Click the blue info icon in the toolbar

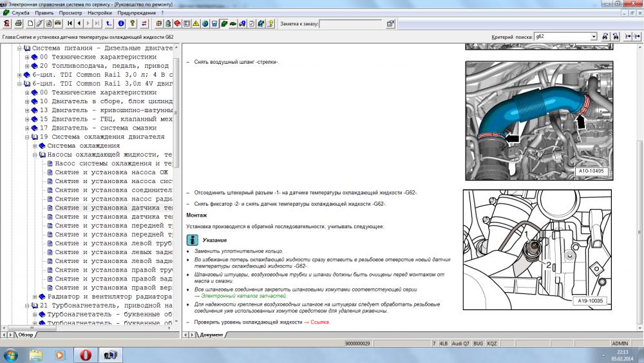point(121,24)
